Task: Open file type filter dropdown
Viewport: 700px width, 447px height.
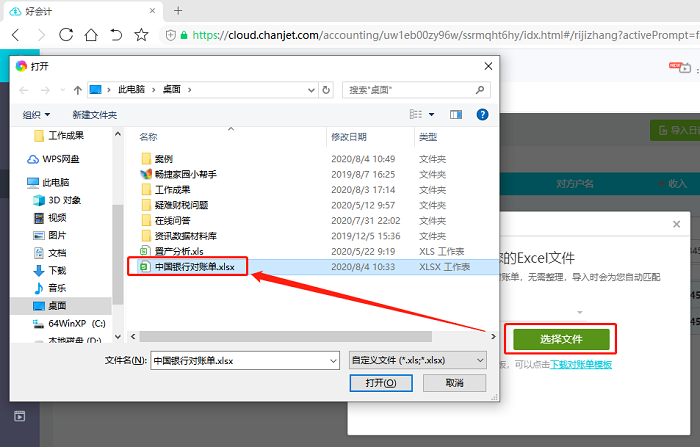Action: 417,360
